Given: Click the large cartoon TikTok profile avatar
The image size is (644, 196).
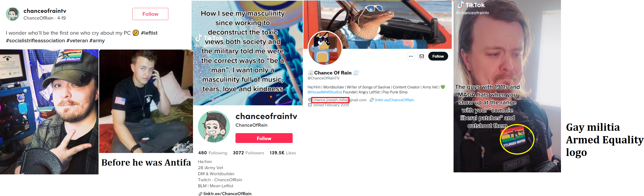Looking at the screenshot, I should click(x=214, y=127).
